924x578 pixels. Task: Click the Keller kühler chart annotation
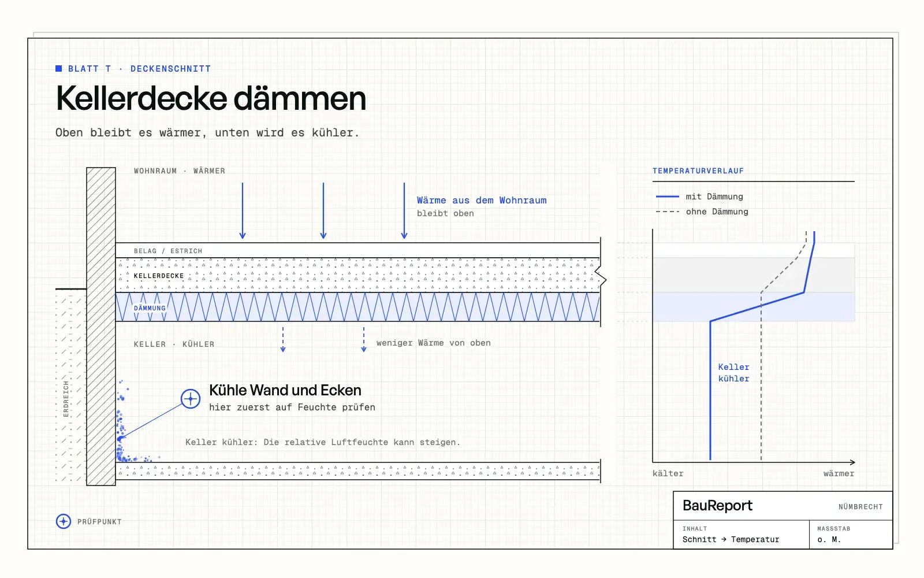[733, 373]
